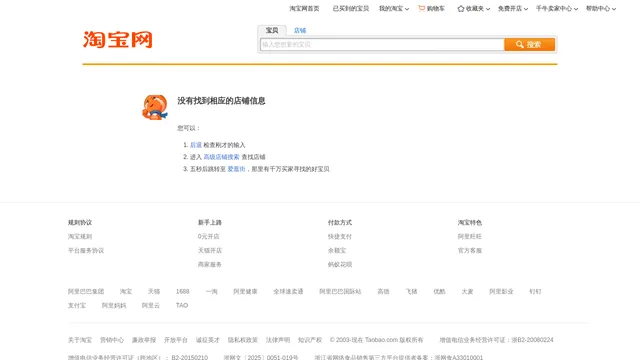The image size is (640, 360).
Task: Open 0元开店 footer link
Action: coord(209,236)
